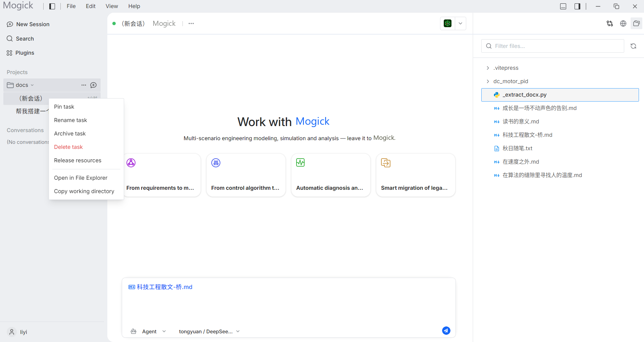Image resolution: width=644 pixels, height=342 pixels.
Task: Open the Automatic diagnosis card
Action: [x=331, y=175]
